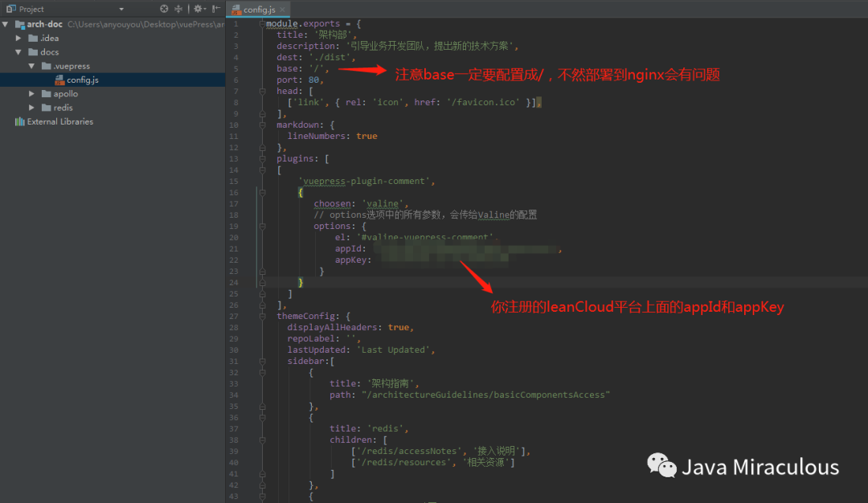Image resolution: width=868 pixels, height=503 pixels.
Task: Select External Libraries node
Action: pyautogui.click(x=59, y=122)
